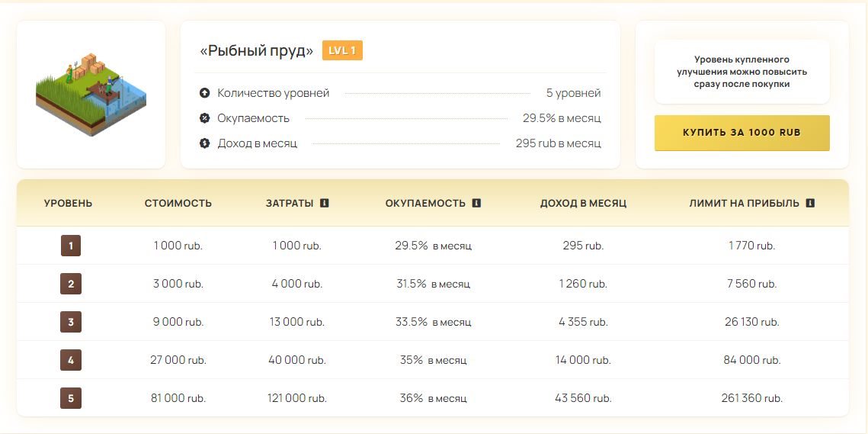Click the 36% в месяц cell
Screen dimensions: 868x434
[433, 398]
